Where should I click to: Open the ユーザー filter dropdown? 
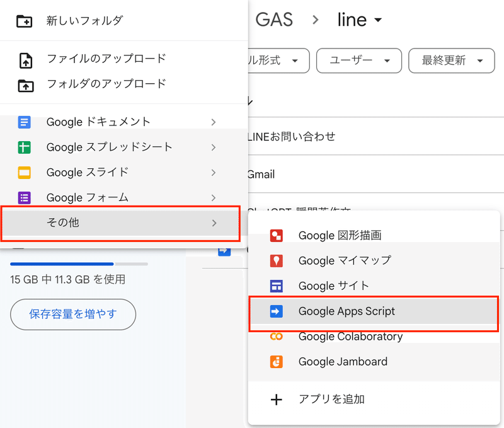(358, 61)
